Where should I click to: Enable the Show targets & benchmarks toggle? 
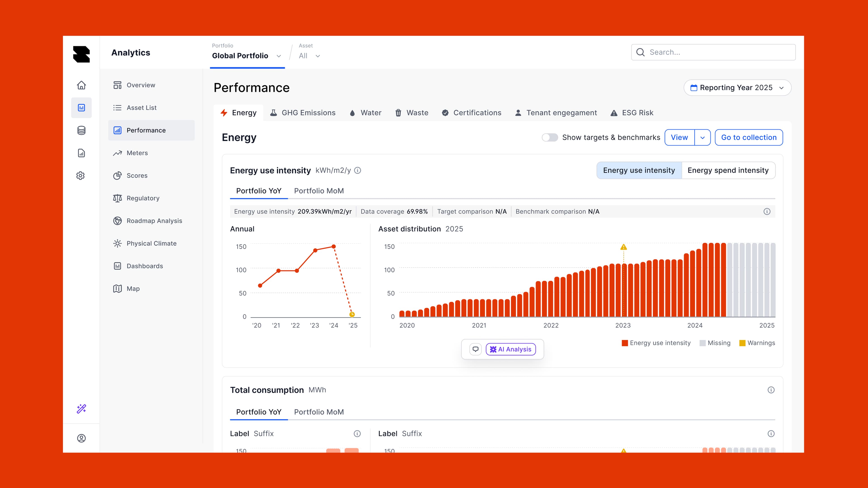(550, 137)
